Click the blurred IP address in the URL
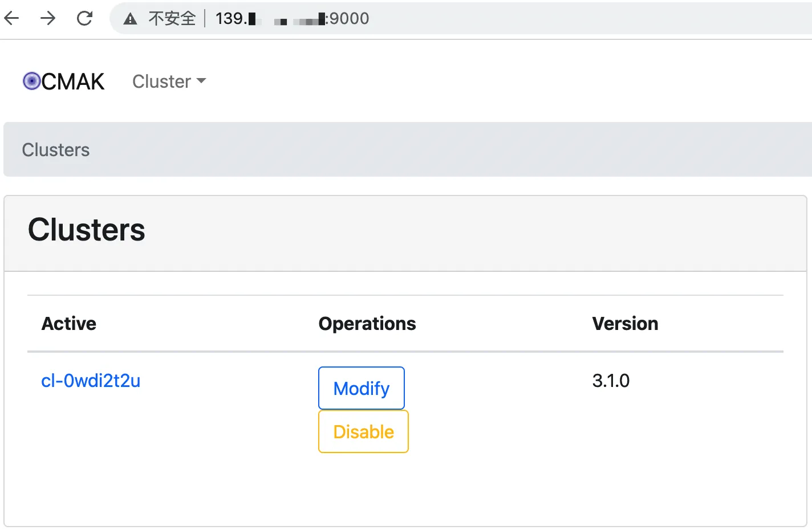812x530 pixels. [x=285, y=20]
